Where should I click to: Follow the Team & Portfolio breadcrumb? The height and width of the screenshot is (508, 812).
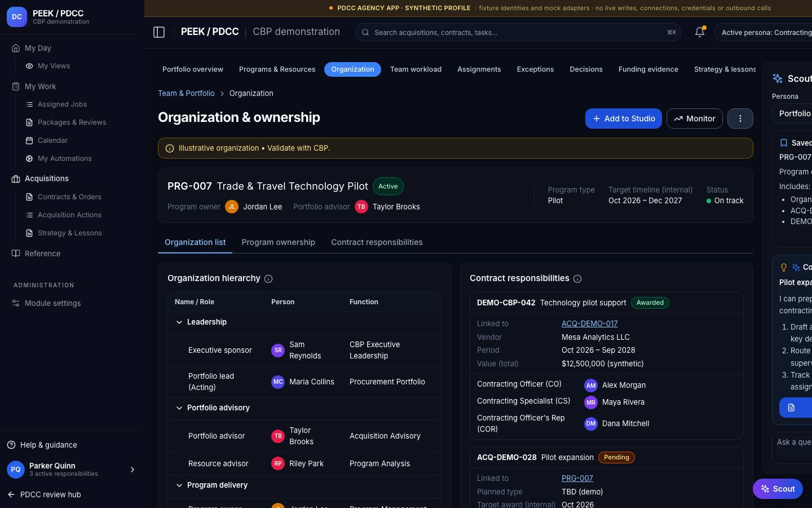(x=186, y=93)
